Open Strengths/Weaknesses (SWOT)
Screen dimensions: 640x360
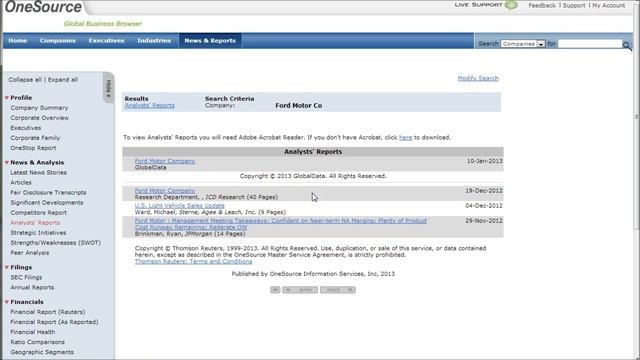pyautogui.click(x=56, y=243)
